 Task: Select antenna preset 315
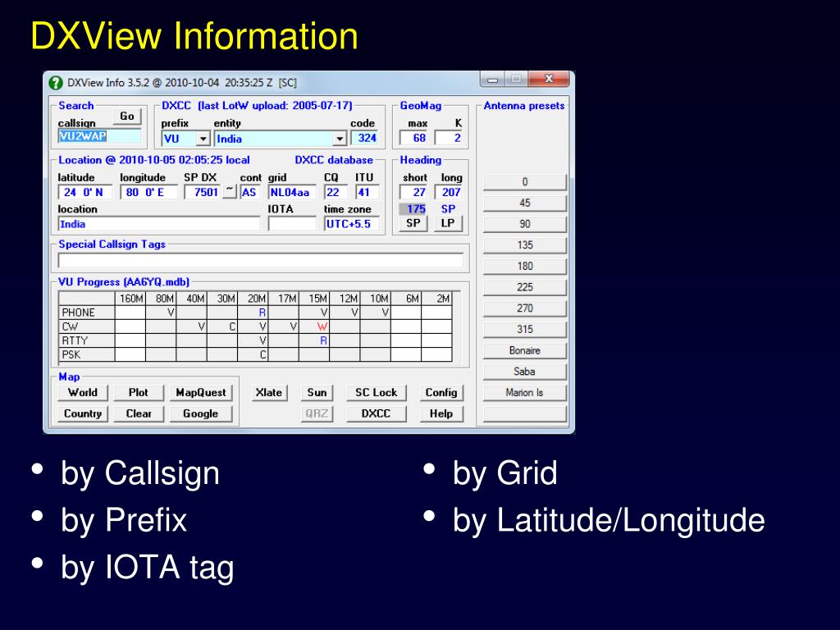[x=524, y=330]
